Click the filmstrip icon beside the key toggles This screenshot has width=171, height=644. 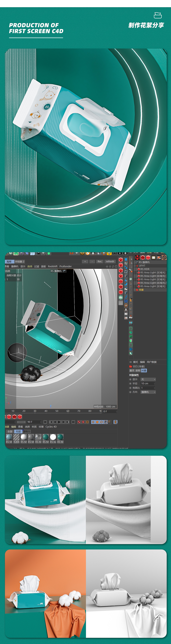[115, 422]
